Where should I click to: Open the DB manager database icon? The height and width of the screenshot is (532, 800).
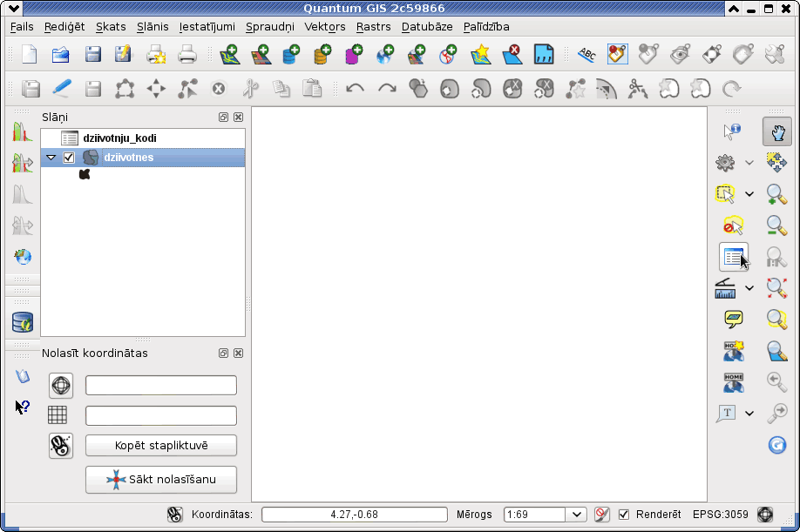pyautogui.click(x=23, y=322)
